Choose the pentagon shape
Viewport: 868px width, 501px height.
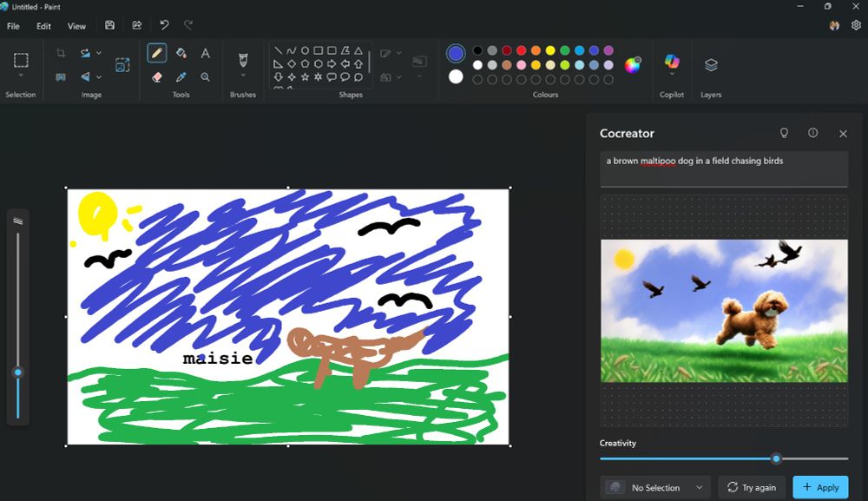[305, 63]
